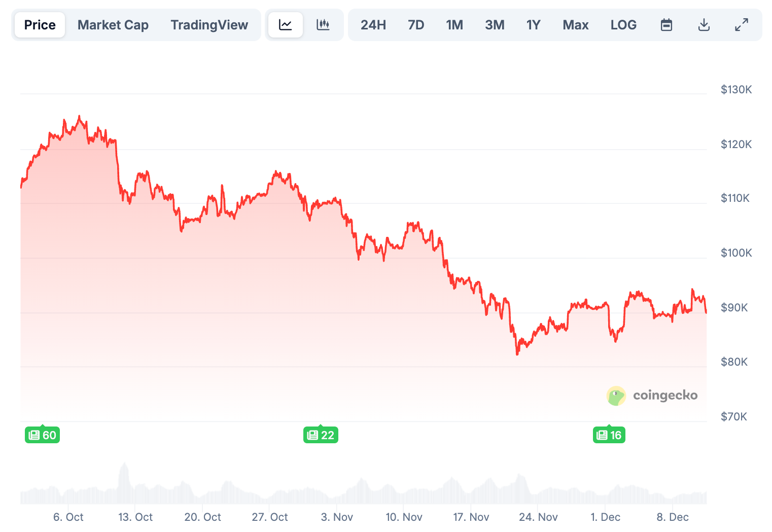Select the 7D time range button
The width and height of the screenshot is (772, 532).
416,24
